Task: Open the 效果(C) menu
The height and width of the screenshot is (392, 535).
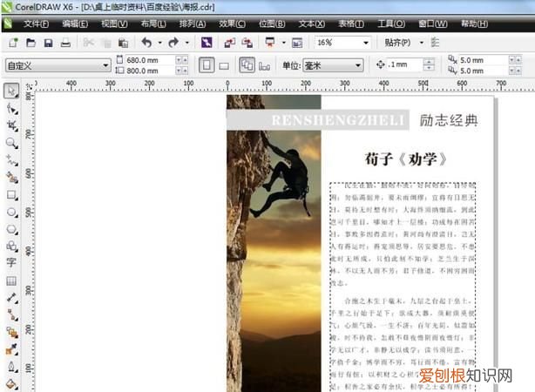Action: (x=232, y=24)
